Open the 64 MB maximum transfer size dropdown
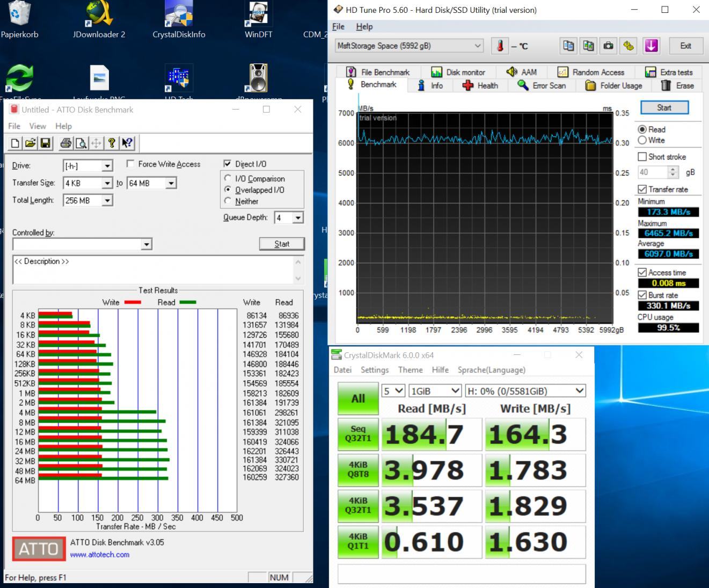 click(171, 183)
